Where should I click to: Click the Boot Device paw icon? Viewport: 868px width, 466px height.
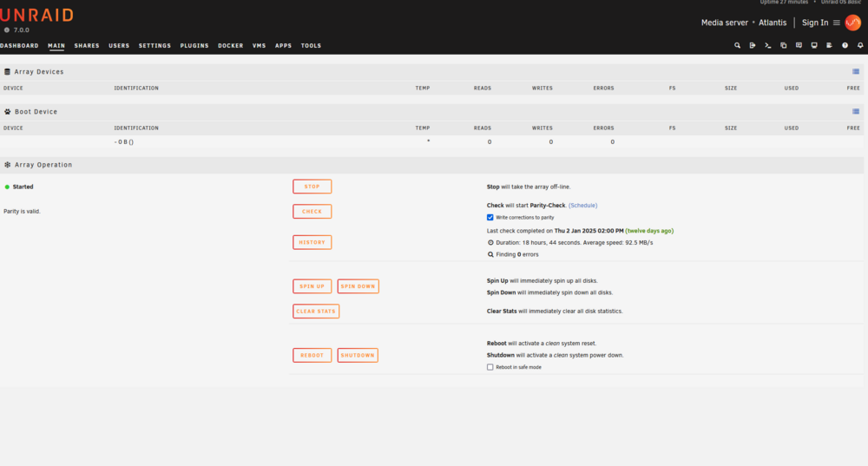pyautogui.click(x=7, y=111)
